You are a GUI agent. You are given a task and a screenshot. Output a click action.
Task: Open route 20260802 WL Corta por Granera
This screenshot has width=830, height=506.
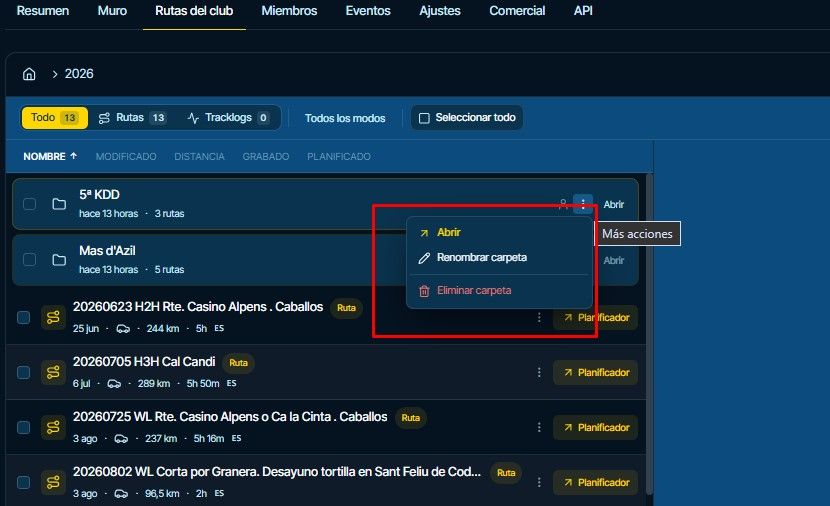pyautogui.click(x=277, y=472)
